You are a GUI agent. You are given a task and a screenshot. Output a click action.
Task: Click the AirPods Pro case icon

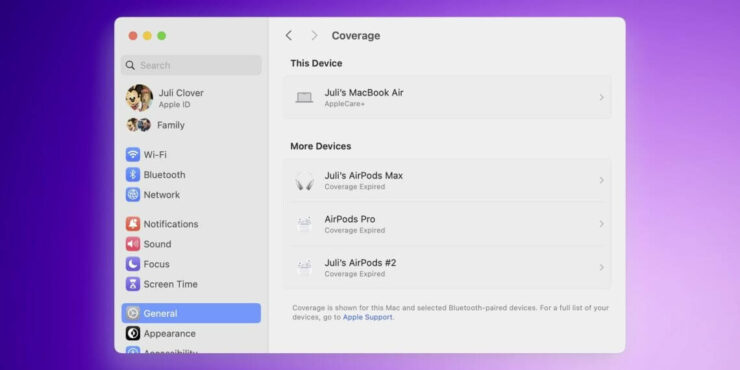coord(304,224)
